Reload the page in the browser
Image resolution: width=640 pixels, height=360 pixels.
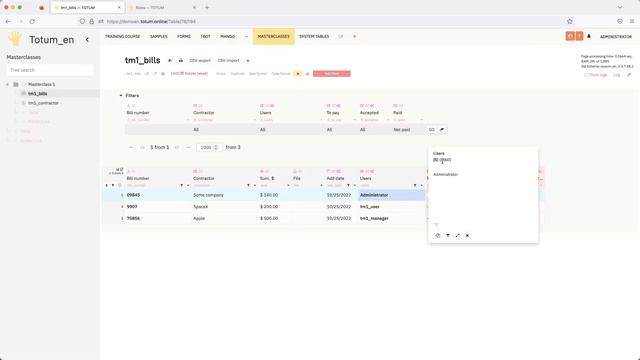pos(32,21)
